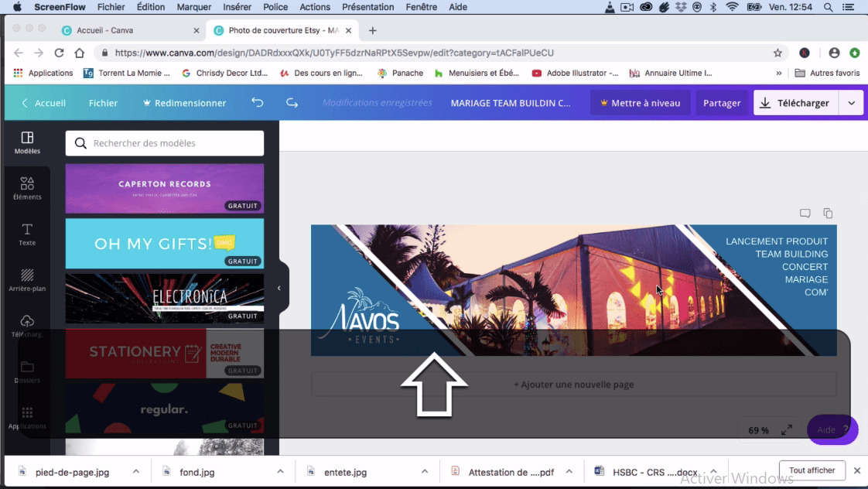Open the Wi-Fi status menu
The image size is (868, 489).
pyautogui.click(x=732, y=7)
